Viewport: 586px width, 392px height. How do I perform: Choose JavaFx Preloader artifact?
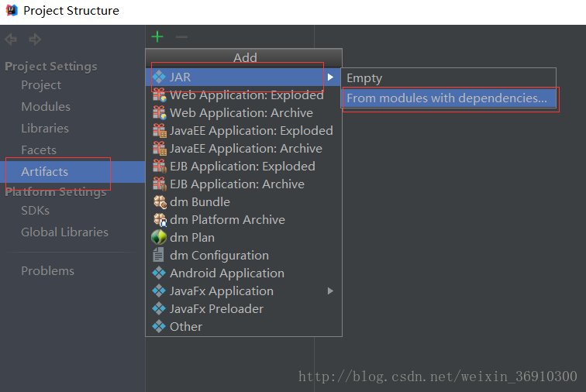243,308
